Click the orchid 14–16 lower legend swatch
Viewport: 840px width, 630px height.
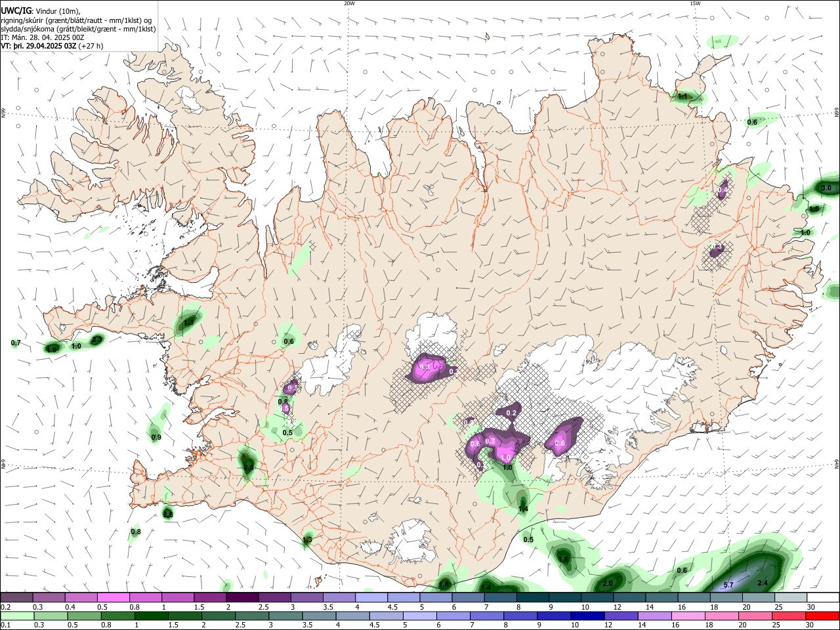[x=655, y=616]
